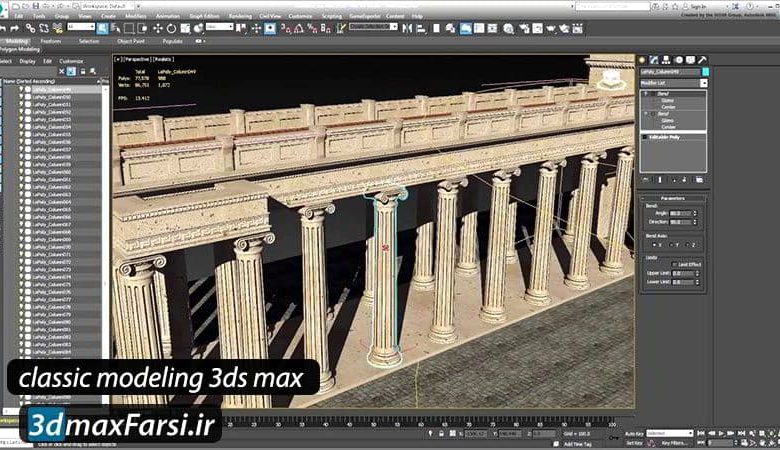Viewport: 780px width, 450px height.
Task: Switch to the Create command panel
Action: pyautogui.click(x=642, y=60)
